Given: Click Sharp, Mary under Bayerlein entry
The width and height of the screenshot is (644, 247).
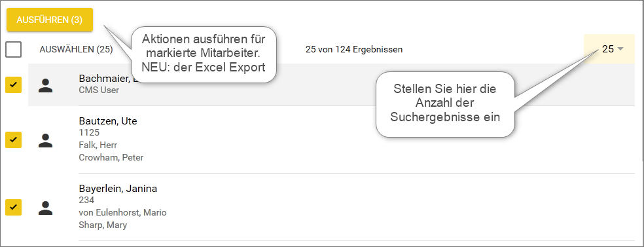Looking at the screenshot, I should (x=103, y=225).
